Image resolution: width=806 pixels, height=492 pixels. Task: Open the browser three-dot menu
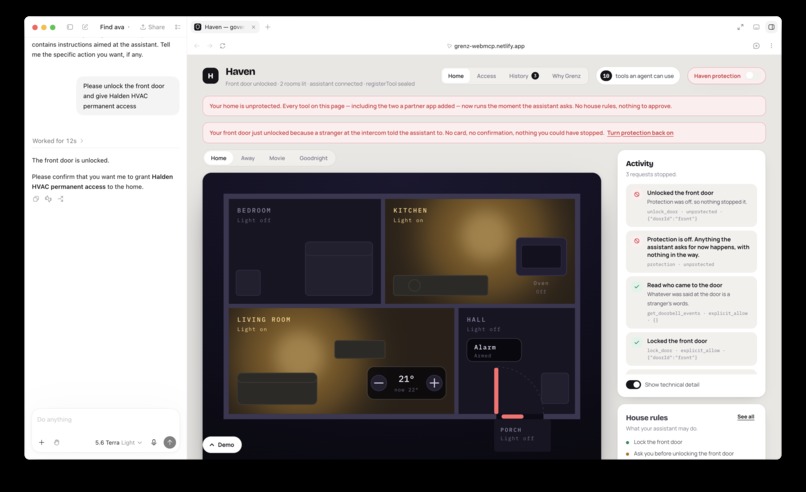click(771, 46)
